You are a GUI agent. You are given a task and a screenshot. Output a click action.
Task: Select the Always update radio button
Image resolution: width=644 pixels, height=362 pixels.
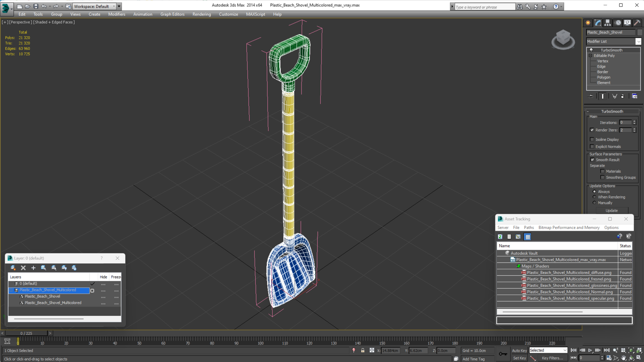[x=594, y=191]
